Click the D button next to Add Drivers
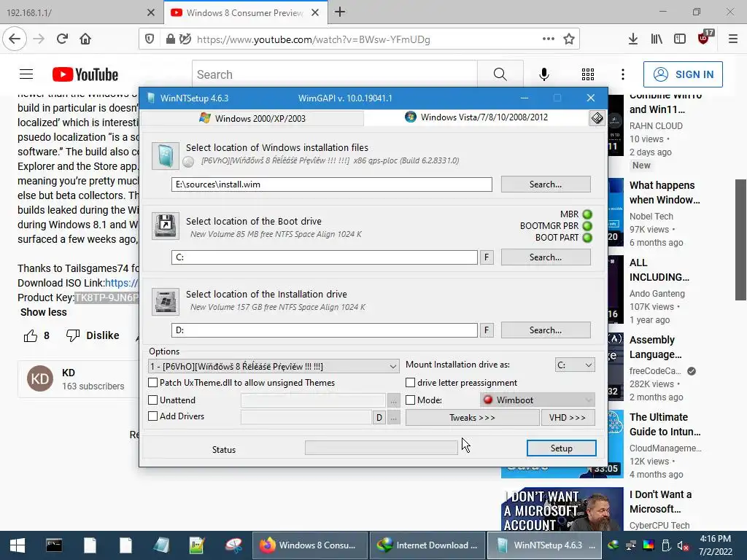747x560 pixels. [x=379, y=418]
